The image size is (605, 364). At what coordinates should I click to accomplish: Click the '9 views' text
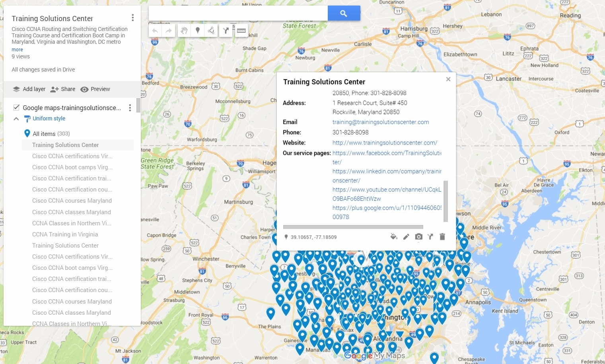[21, 56]
